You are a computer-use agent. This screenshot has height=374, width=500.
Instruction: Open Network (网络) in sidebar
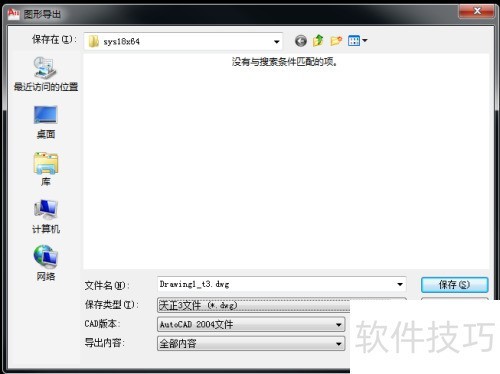pyautogui.click(x=46, y=263)
